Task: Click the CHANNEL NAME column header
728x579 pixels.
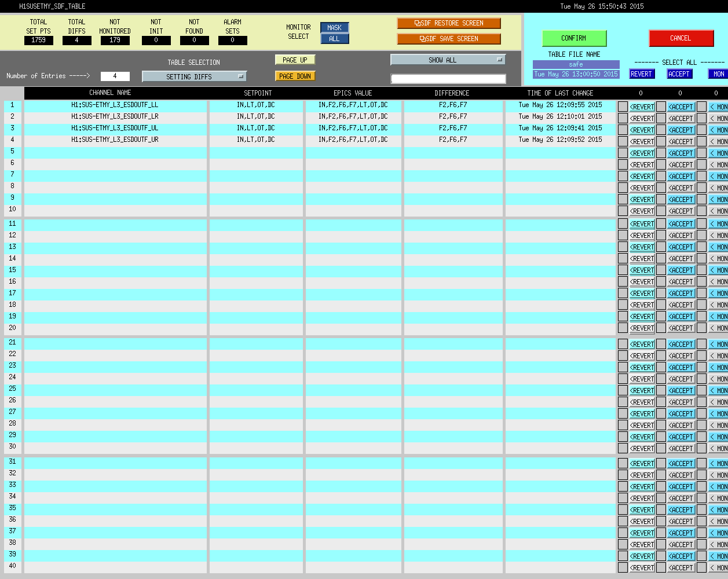Action: [110, 93]
